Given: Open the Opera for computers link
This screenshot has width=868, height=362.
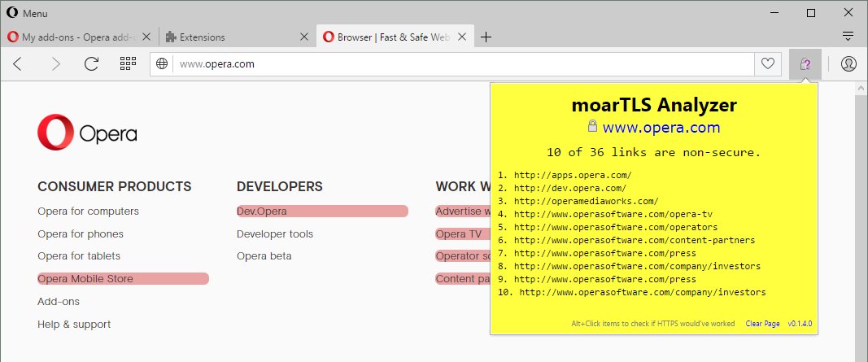Looking at the screenshot, I should click(88, 212).
